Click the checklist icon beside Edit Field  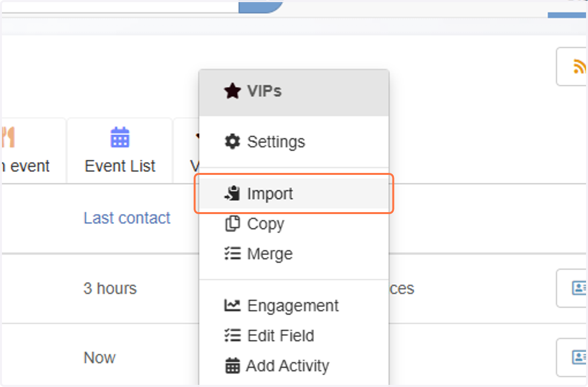[x=232, y=336]
